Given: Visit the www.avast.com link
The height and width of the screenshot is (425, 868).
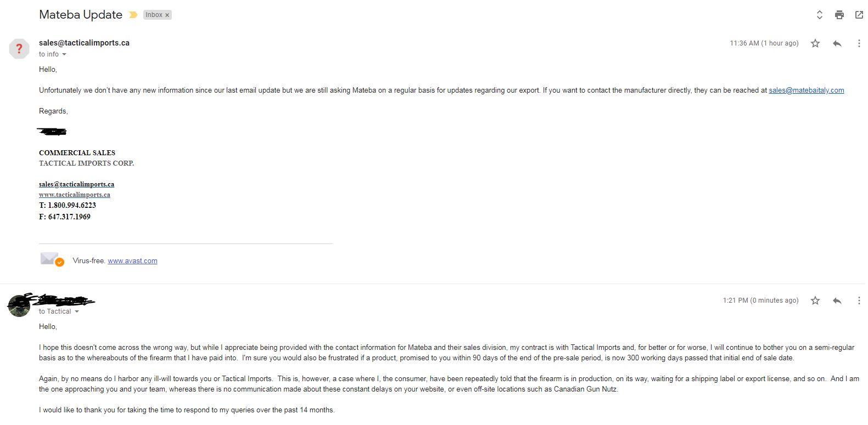Looking at the screenshot, I should click(132, 261).
